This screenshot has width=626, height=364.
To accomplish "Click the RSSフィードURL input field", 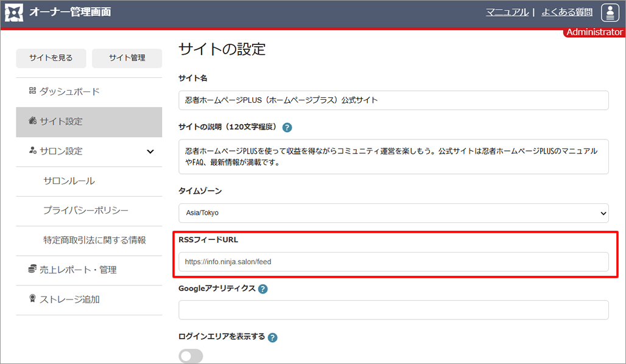I will 393,262.
